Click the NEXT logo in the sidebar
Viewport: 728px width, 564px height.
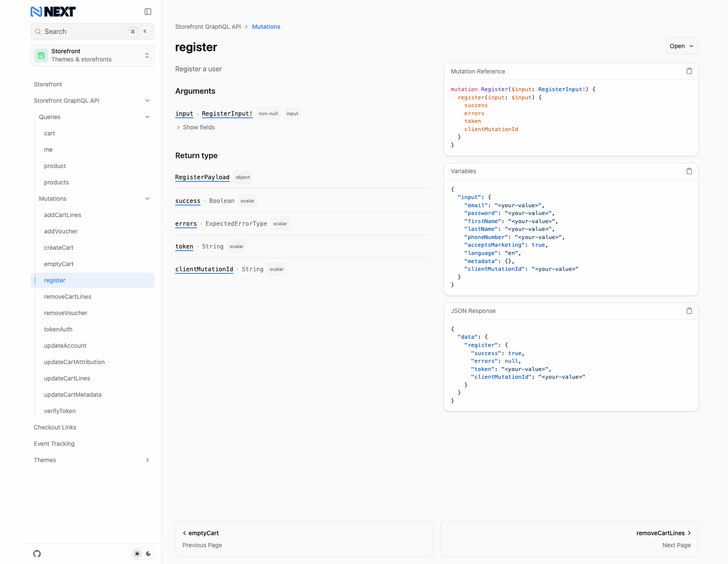pos(52,12)
